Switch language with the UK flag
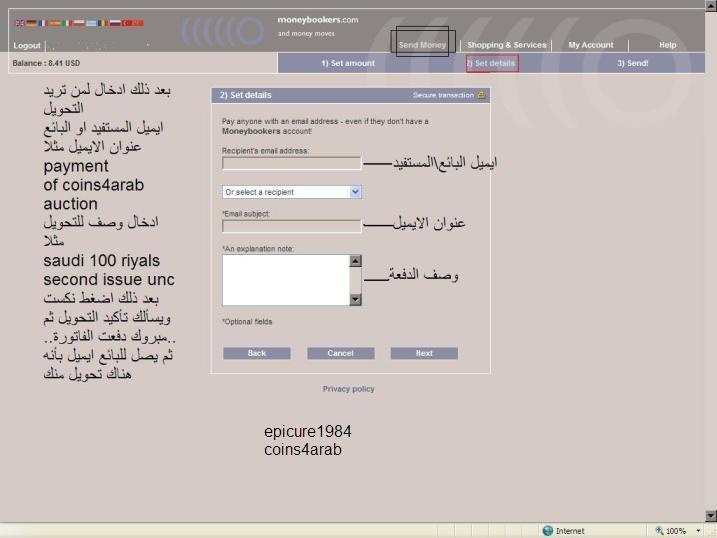The height and width of the screenshot is (538, 717). [x=20, y=23]
